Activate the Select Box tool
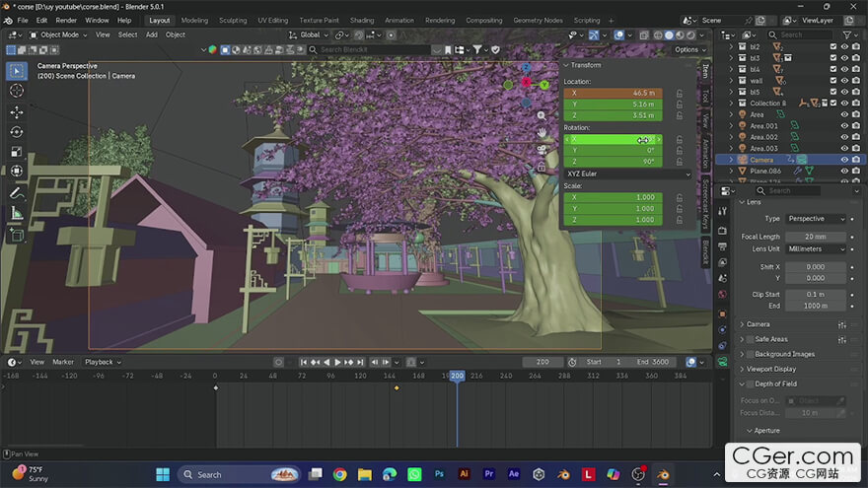This screenshot has width=868, height=488. pos(17,71)
